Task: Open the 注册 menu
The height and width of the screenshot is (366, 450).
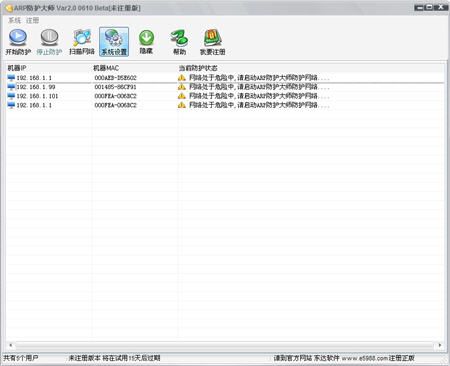Action: (32, 20)
